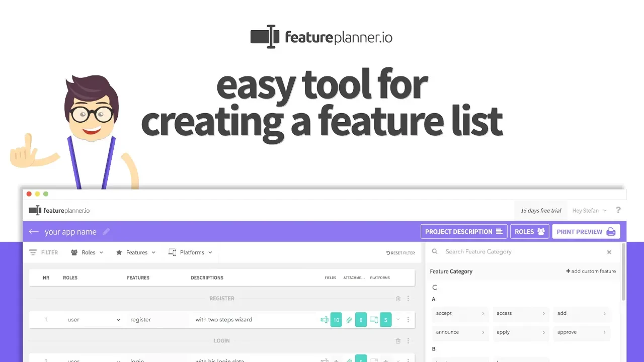Click the FIELDS column header
644x362 pixels.
(x=331, y=278)
